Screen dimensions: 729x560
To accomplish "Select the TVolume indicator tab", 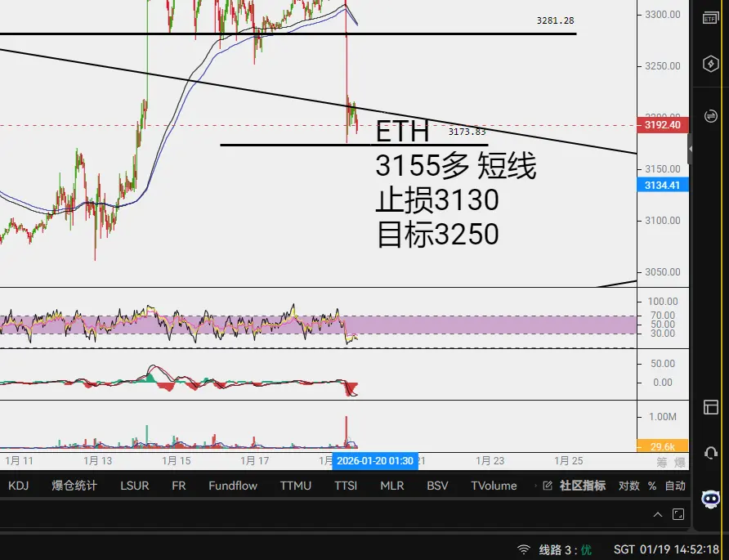I will 494,486.
